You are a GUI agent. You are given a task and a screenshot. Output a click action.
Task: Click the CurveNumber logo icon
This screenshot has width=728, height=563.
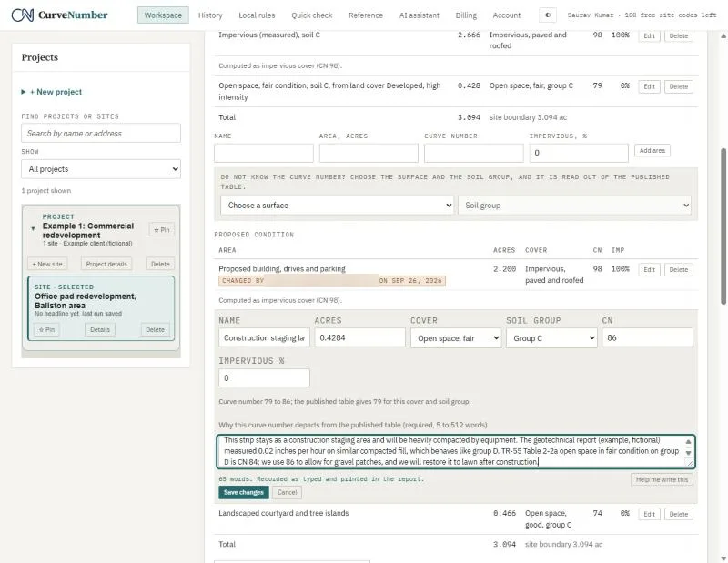tap(22, 15)
